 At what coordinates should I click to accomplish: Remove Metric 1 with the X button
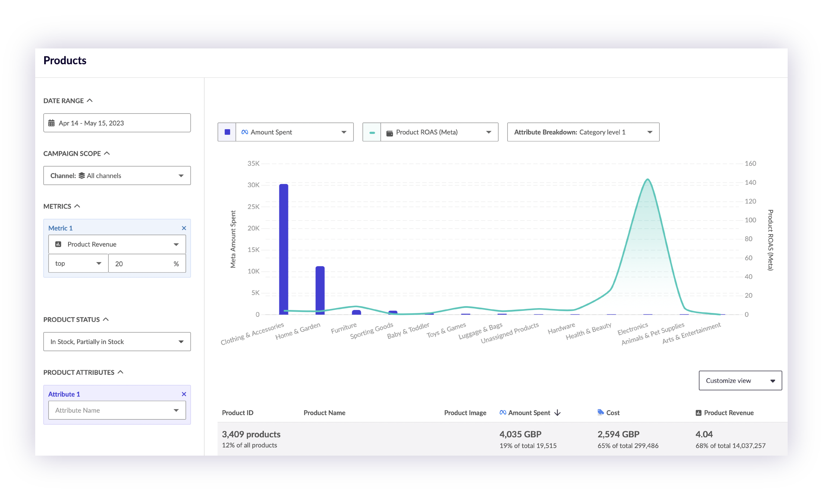(x=184, y=228)
